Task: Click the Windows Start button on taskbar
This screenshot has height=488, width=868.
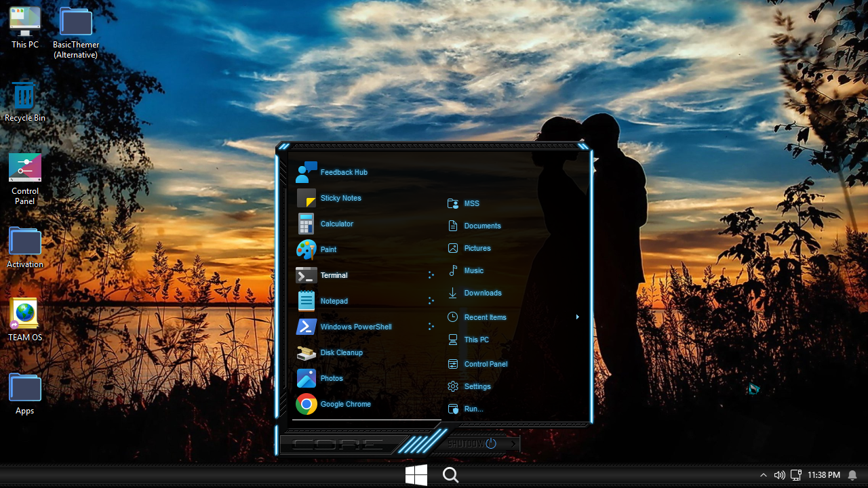Action: pos(416,475)
